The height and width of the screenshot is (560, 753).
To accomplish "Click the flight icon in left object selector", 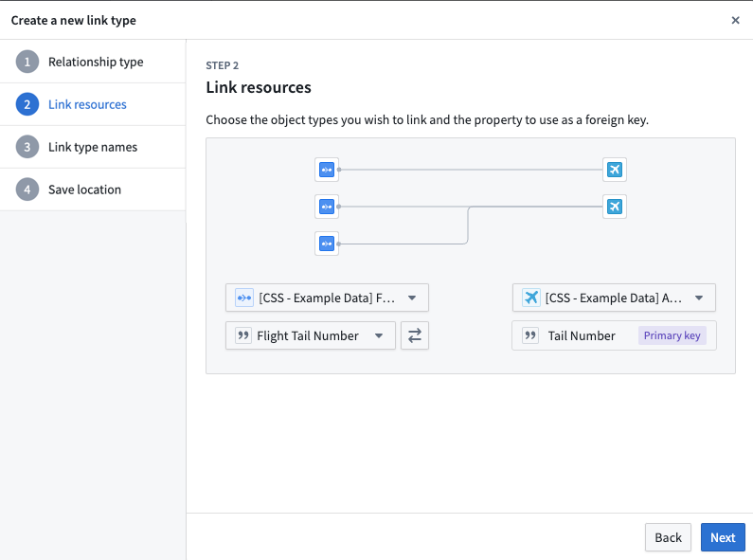I will [244, 298].
